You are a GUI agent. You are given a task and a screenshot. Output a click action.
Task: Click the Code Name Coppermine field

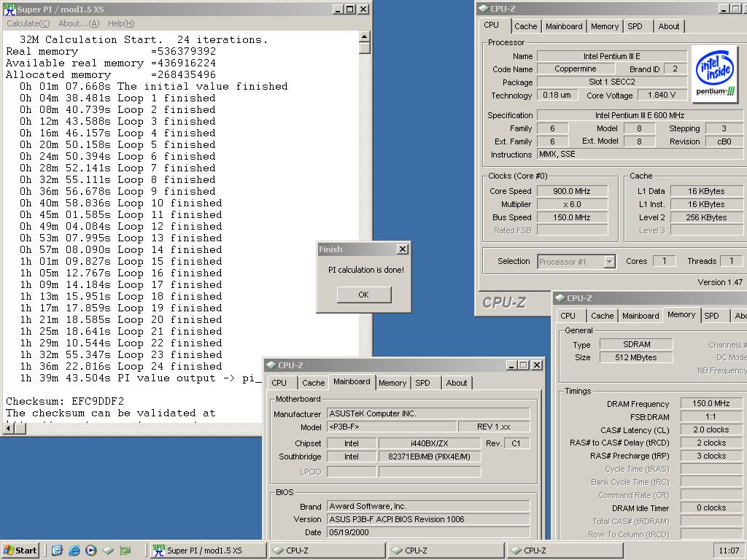(576, 69)
